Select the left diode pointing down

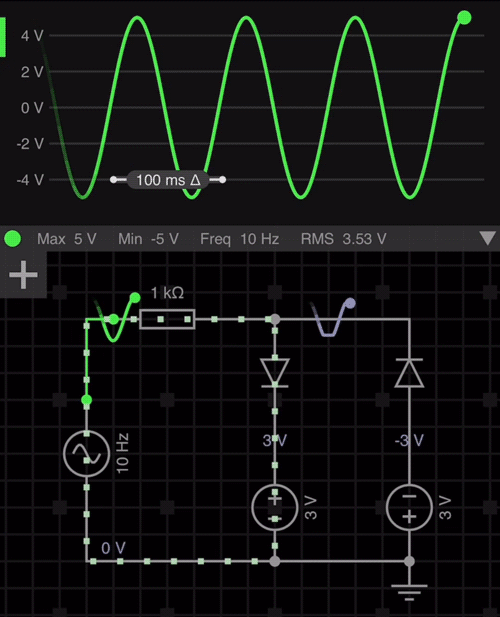tap(275, 373)
